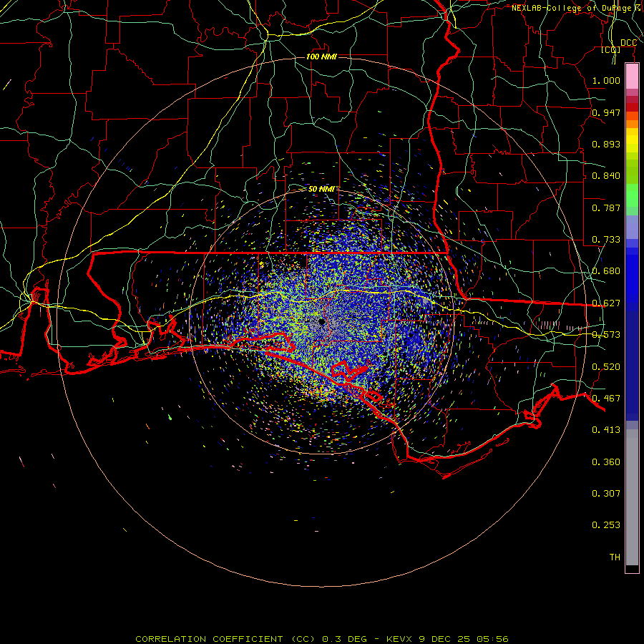Click the 0.573 color scale value
This screenshot has width=644, height=644.
606,335
